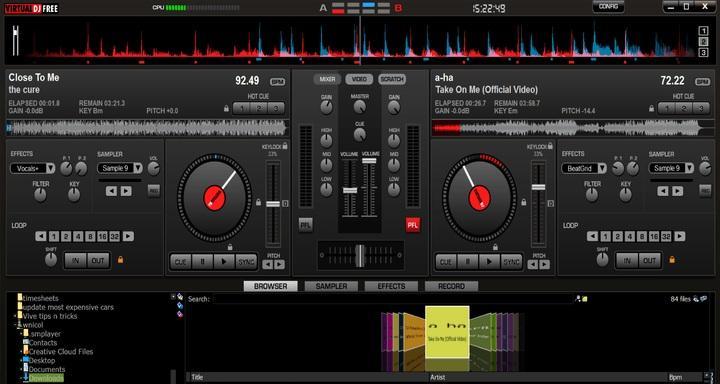Seek in right deck track waveform
The height and width of the screenshot is (384, 720).
click(x=573, y=128)
